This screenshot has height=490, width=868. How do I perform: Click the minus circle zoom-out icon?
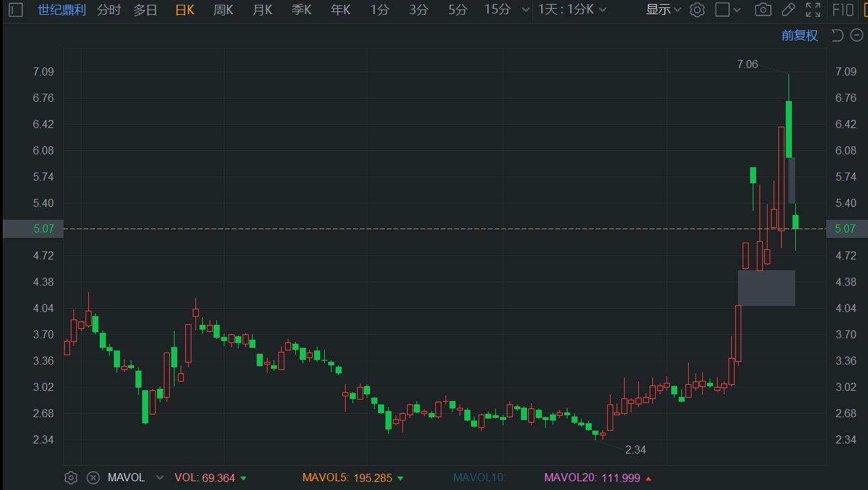click(x=857, y=36)
